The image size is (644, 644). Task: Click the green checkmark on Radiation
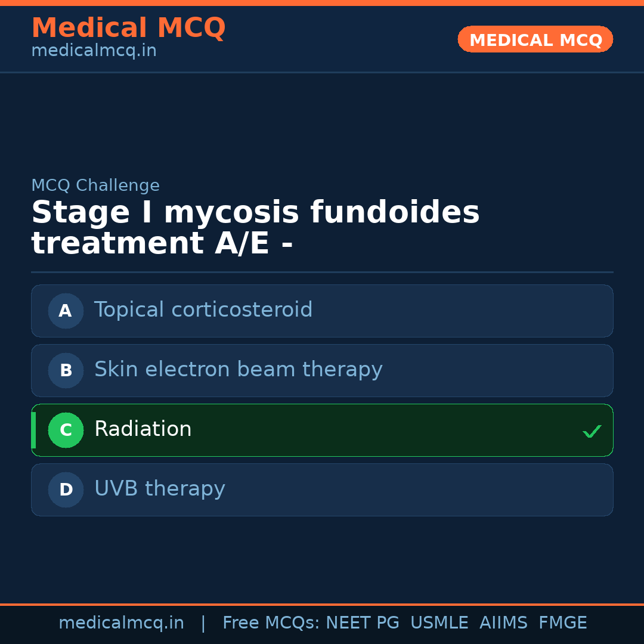[592, 431]
